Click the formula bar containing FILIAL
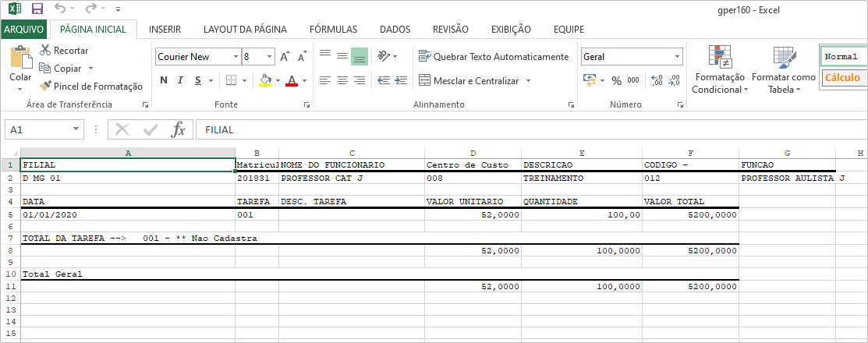This screenshot has width=868, height=343. [x=531, y=129]
